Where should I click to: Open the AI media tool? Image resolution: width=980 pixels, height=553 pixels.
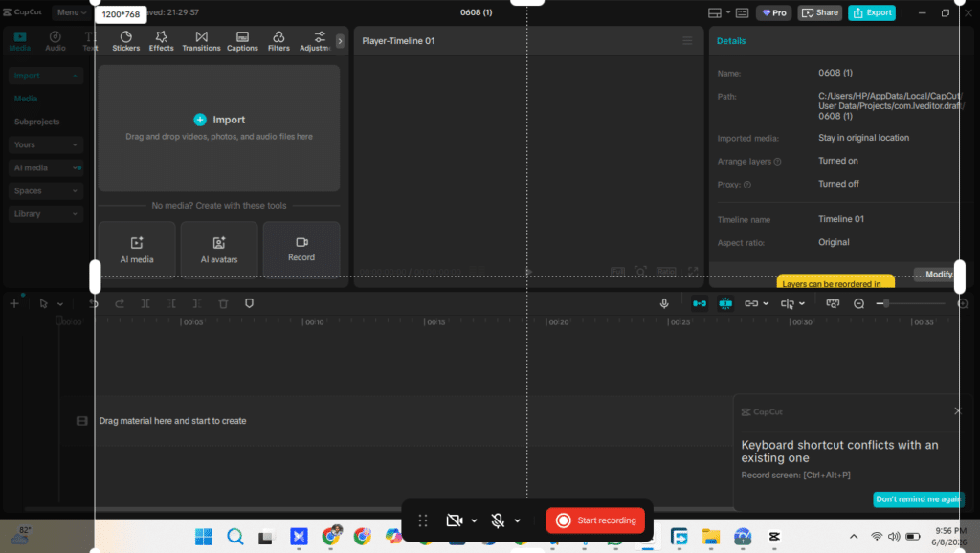pyautogui.click(x=137, y=250)
